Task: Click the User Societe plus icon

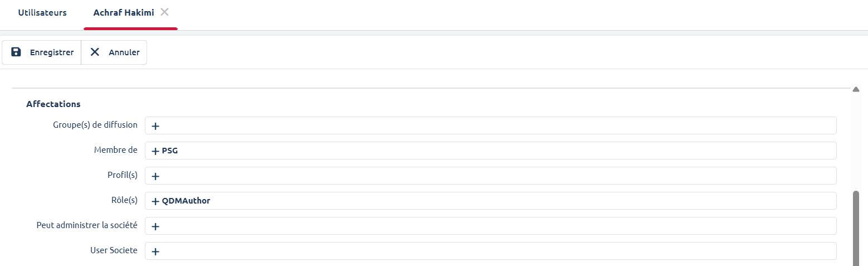Action: click(x=155, y=252)
